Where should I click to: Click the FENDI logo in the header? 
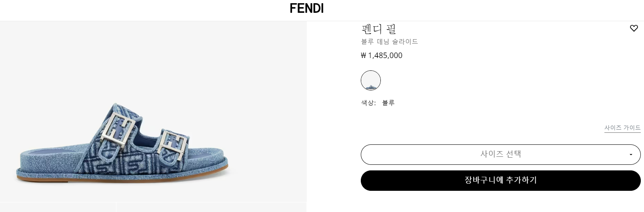pos(307,8)
